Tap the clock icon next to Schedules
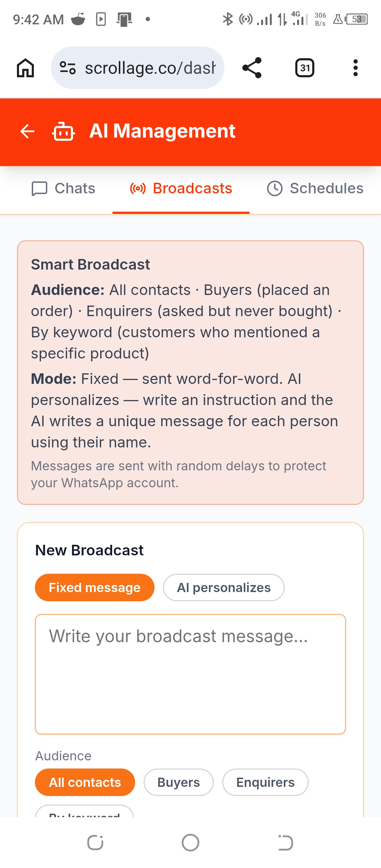 [x=276, y=188]
